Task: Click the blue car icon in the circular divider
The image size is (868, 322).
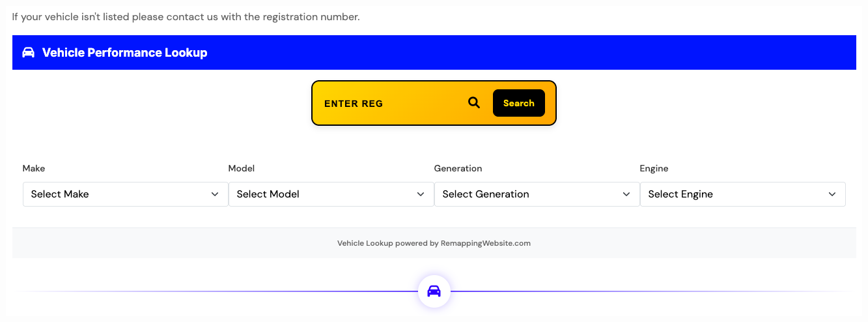Action: 434,291
